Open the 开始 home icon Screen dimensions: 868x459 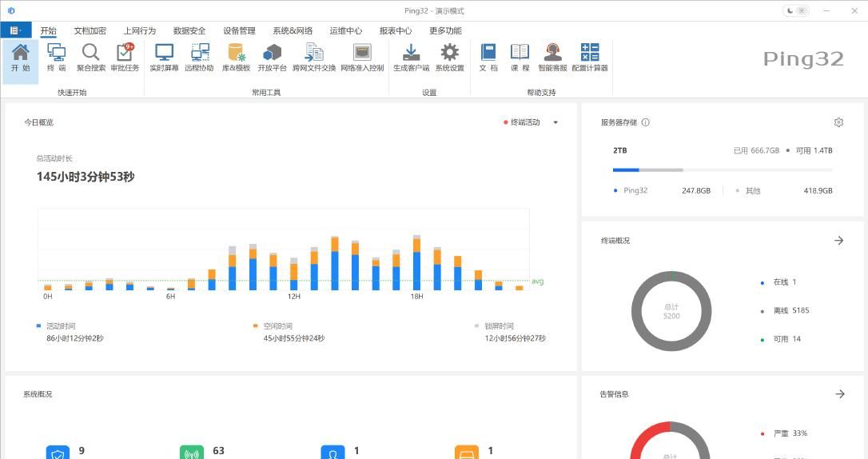pyautogui.click(x=21, y=58)
